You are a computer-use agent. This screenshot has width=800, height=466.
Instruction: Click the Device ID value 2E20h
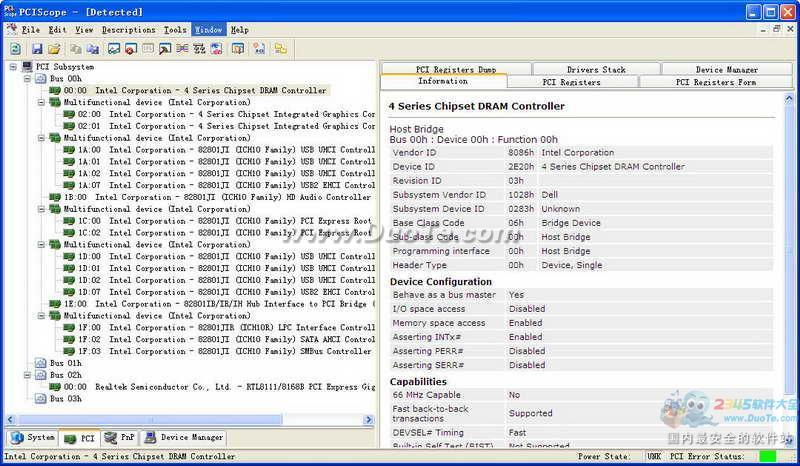point(521,166)
